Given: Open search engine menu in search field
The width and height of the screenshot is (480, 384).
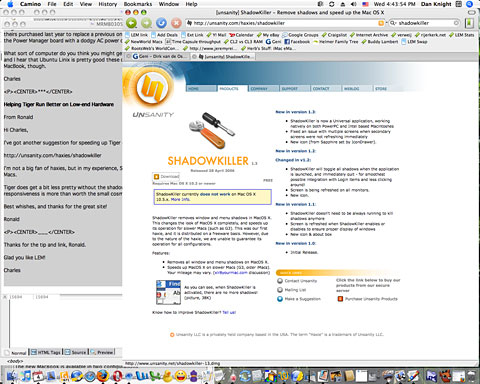Looking at the screenshot, I should tap(393, 23).
